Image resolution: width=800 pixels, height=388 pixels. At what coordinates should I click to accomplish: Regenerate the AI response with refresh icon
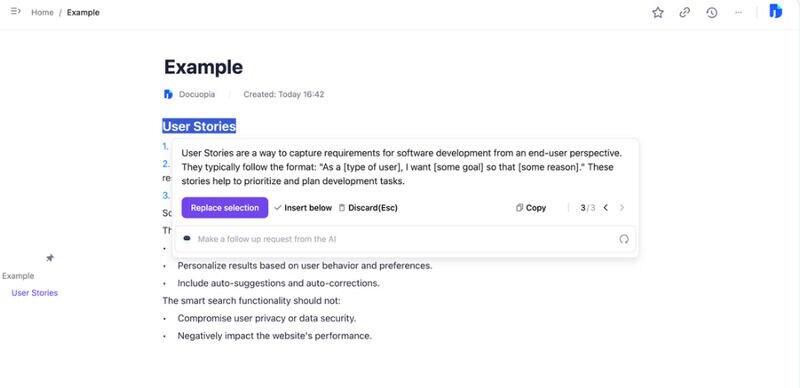(x=624, y=239)
